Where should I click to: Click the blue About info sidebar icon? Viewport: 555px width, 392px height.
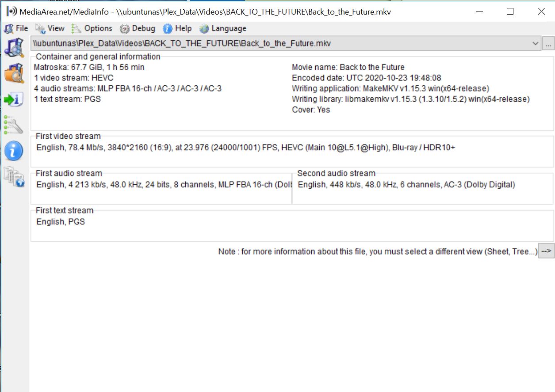[14, 151]
